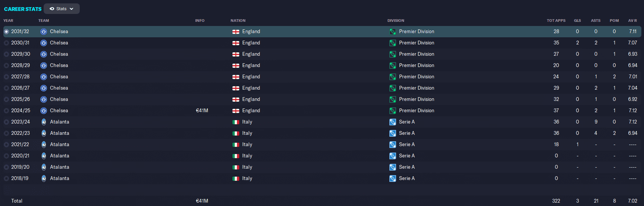This screenshot has height=206, width=644.
Task: Open the Stats view dropdown
Action: (62, 9)
